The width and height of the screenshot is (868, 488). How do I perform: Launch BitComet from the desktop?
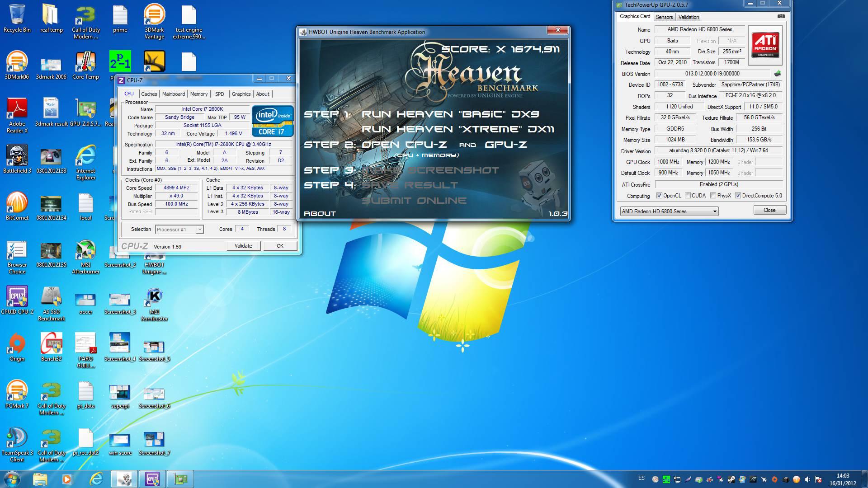(x=17, y=206)
